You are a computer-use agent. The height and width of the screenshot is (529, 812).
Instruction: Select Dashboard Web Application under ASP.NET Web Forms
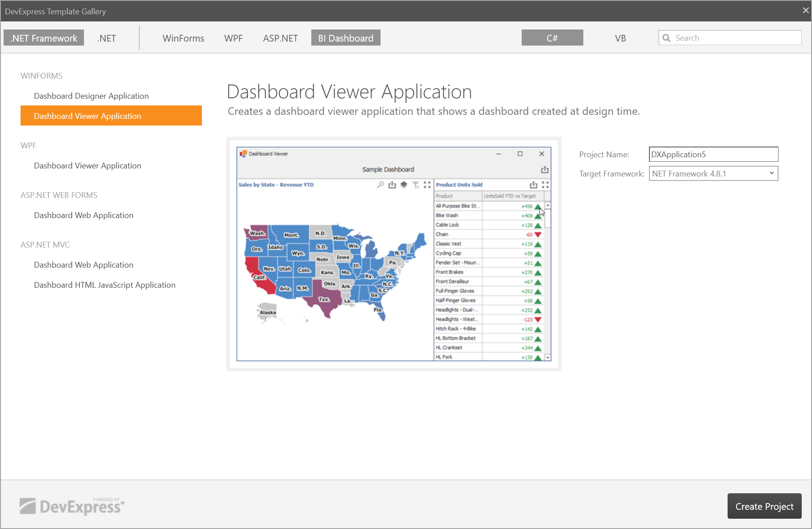click(111, 215)
